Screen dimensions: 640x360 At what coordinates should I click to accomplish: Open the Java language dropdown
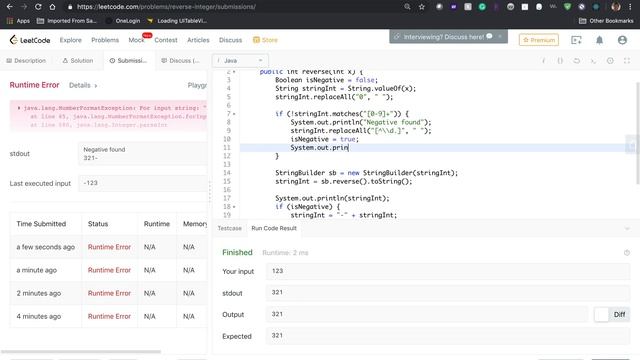(240, 60)
